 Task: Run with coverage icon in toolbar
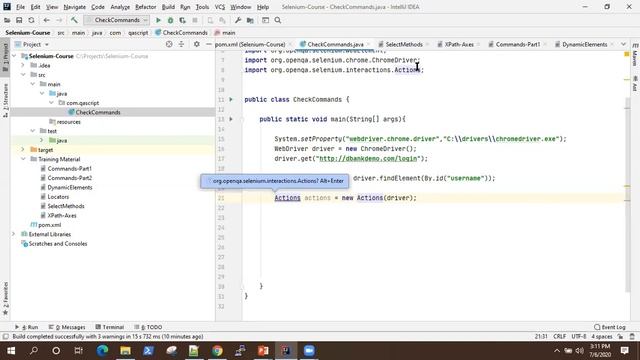point(182,20)
